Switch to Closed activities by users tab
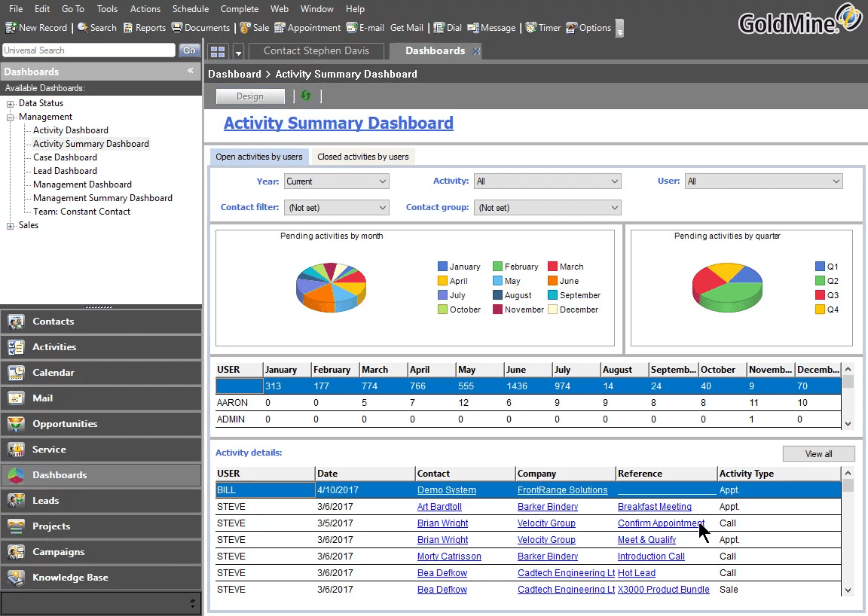 362,157
